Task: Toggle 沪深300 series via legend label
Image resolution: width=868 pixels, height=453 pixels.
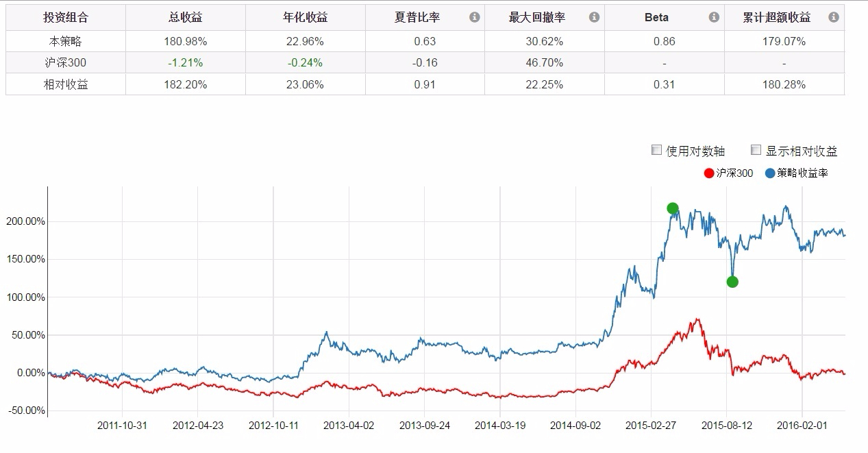Action: [x=734, y=173]
